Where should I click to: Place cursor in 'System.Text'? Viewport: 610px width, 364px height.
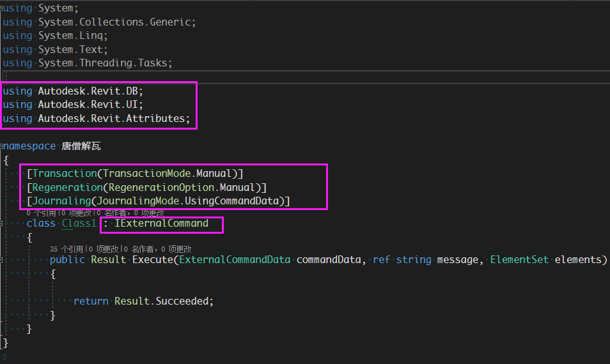(70, 50)
